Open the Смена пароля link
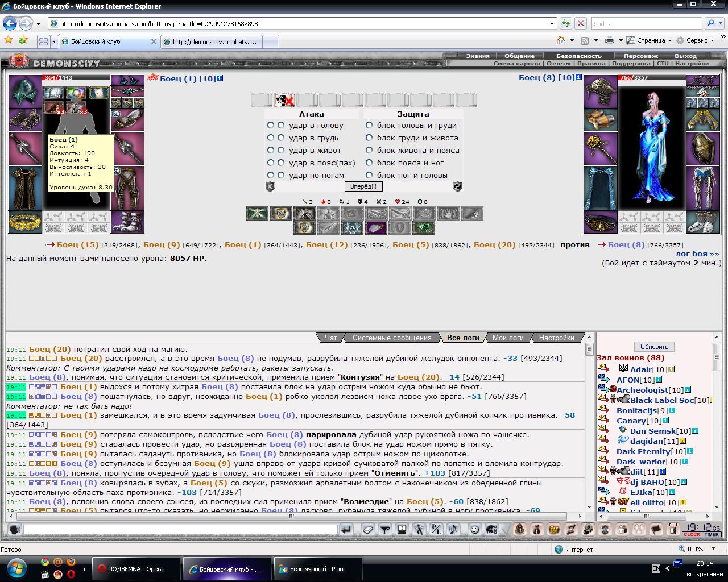 (516, 64)
